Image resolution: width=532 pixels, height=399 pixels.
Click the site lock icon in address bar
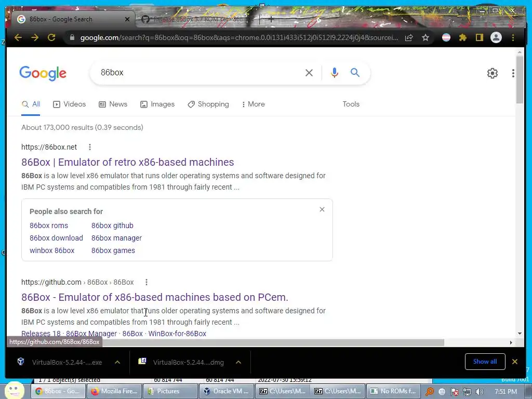pos(72,37)
